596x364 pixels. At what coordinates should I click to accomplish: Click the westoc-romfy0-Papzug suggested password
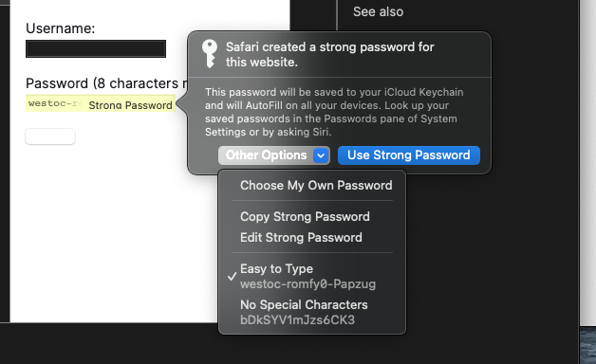coord(307,284)
